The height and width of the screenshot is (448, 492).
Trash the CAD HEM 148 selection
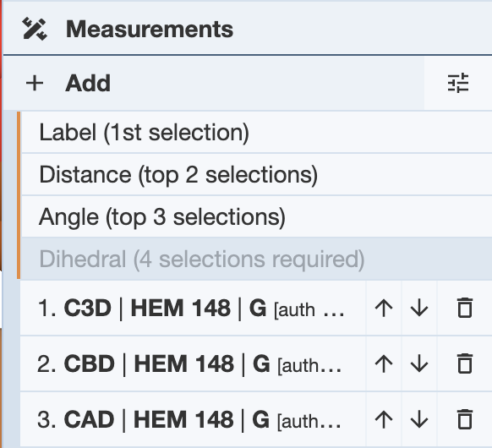coord(465,419)
